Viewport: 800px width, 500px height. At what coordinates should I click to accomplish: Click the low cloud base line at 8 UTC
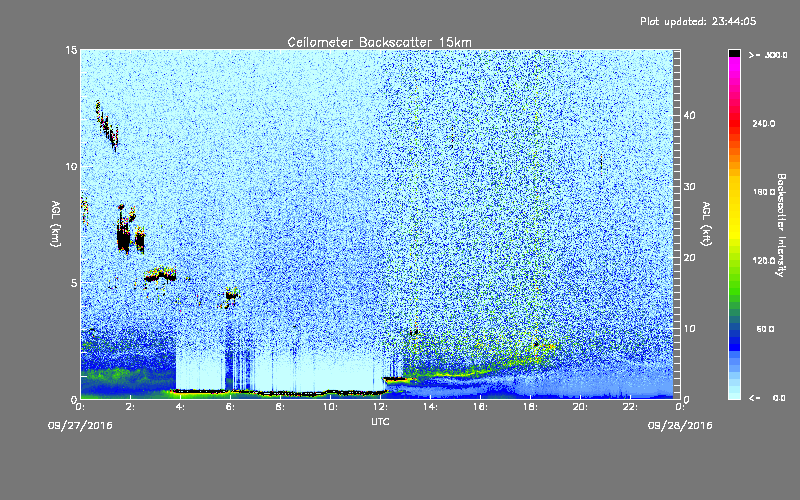pos(280,393)
